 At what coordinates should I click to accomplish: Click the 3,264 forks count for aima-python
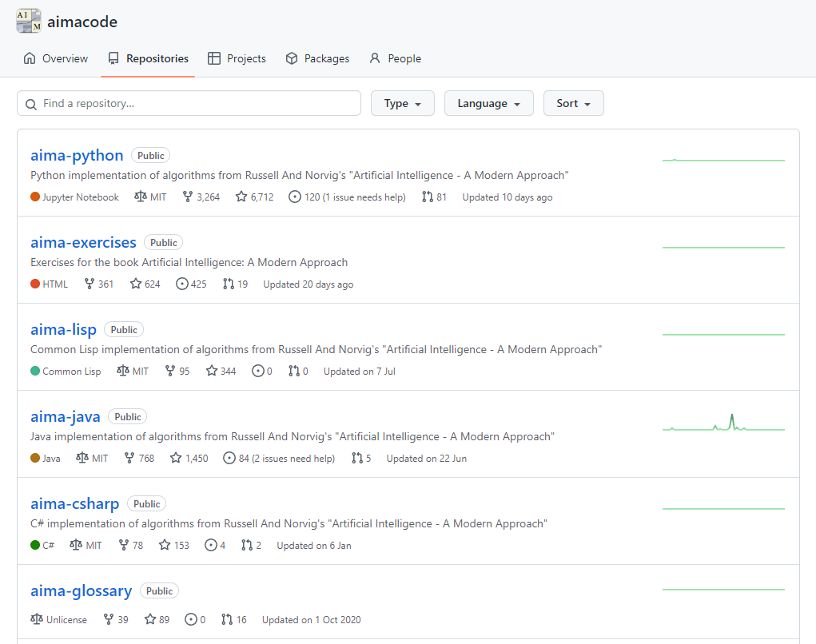208,197
